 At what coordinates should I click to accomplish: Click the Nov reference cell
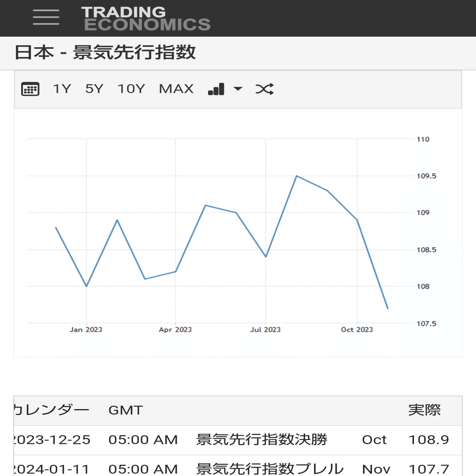(x=376, y=469)
